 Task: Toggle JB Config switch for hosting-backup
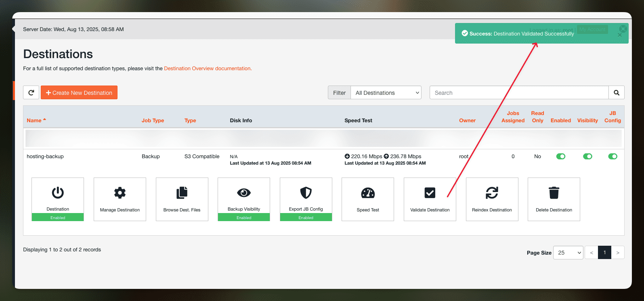tap(613, 156)
